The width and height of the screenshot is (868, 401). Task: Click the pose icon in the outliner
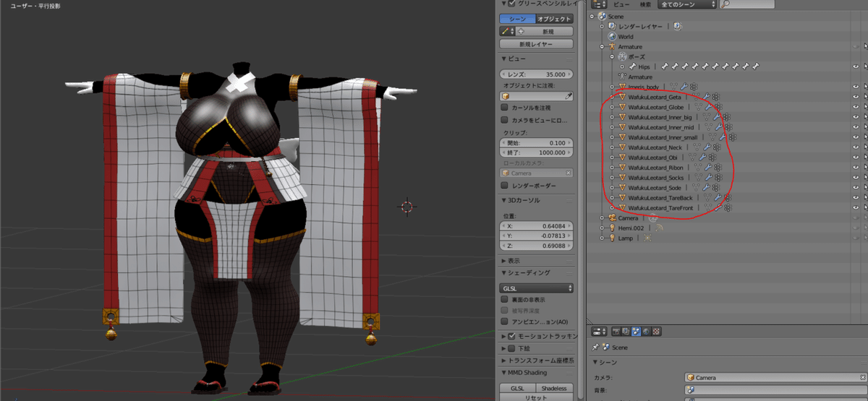[622, 56]
